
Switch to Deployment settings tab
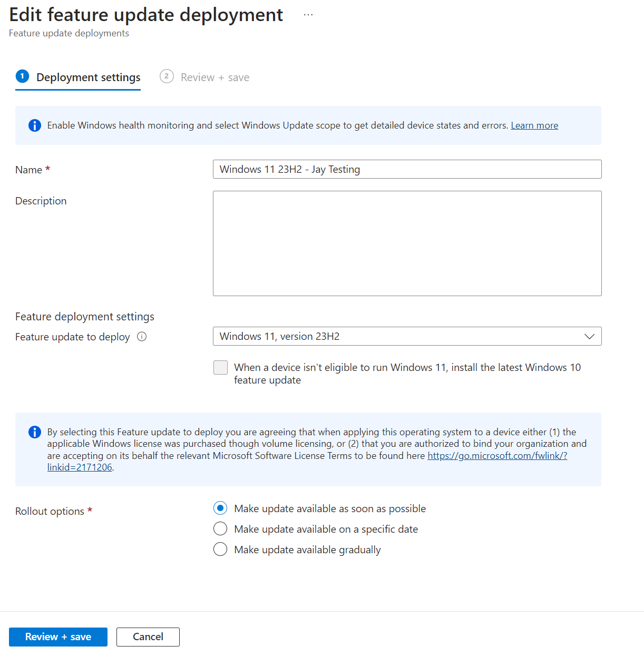click(78, 77)
